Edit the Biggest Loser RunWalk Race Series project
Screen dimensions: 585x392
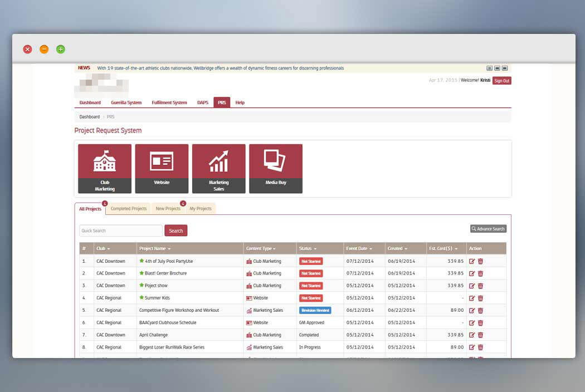472,347
